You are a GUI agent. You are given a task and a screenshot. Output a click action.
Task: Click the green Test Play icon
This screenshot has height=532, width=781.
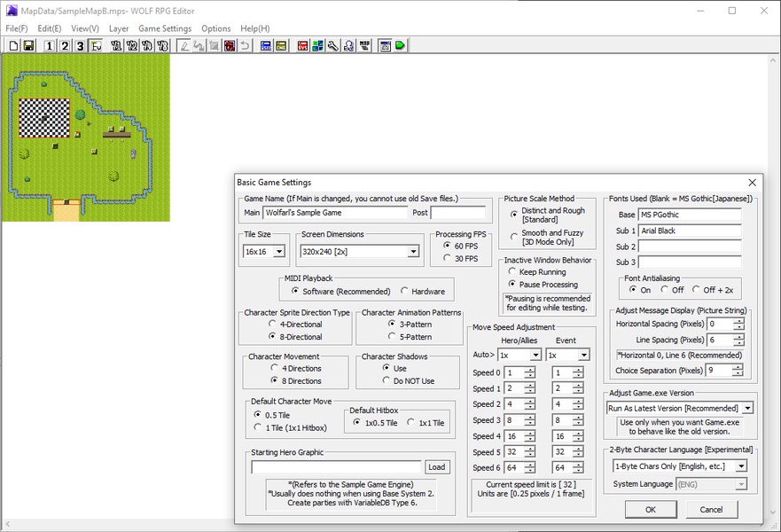[x=401, y=45]
